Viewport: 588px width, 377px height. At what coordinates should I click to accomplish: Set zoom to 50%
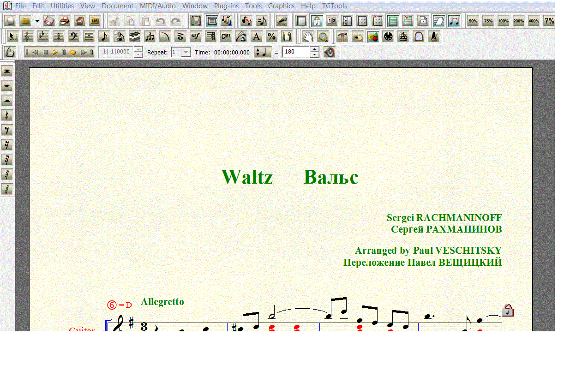coord(473,21)
